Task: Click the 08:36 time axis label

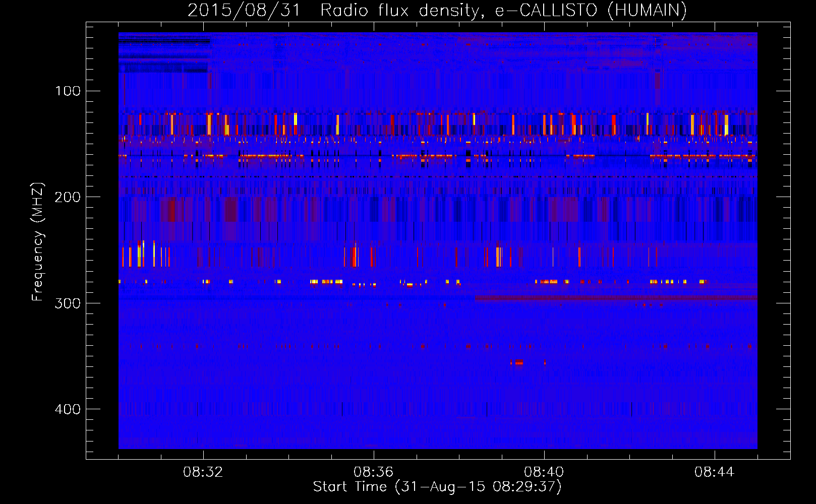Action: pos(374,472)
